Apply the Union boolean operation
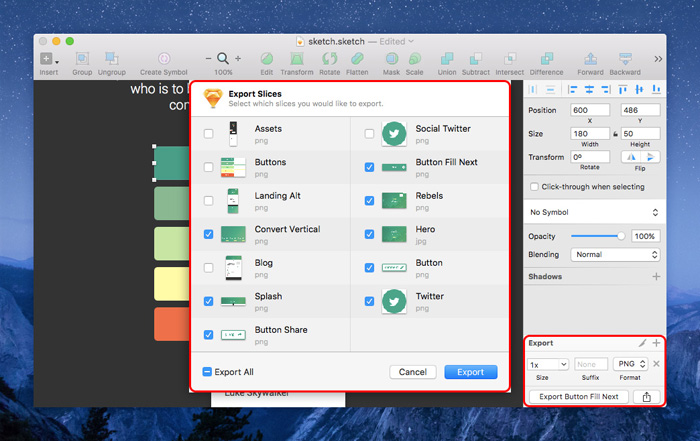Viewport: 700px width, 441px height. point(446,59)
